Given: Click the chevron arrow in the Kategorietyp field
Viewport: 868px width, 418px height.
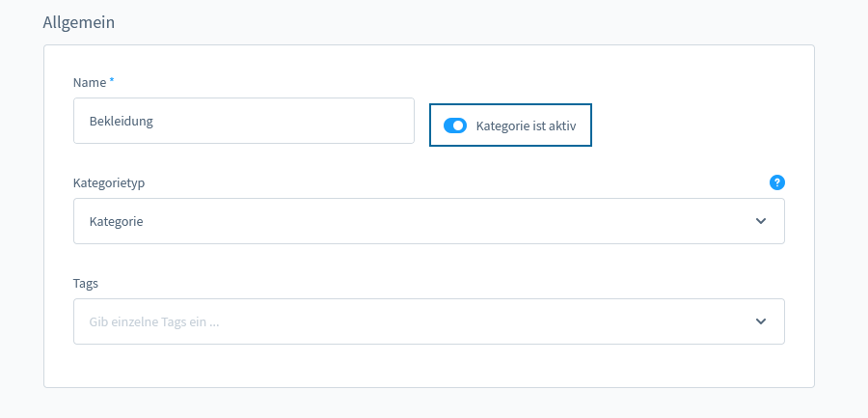Looking at the screenshot, I should click(761, 221).
